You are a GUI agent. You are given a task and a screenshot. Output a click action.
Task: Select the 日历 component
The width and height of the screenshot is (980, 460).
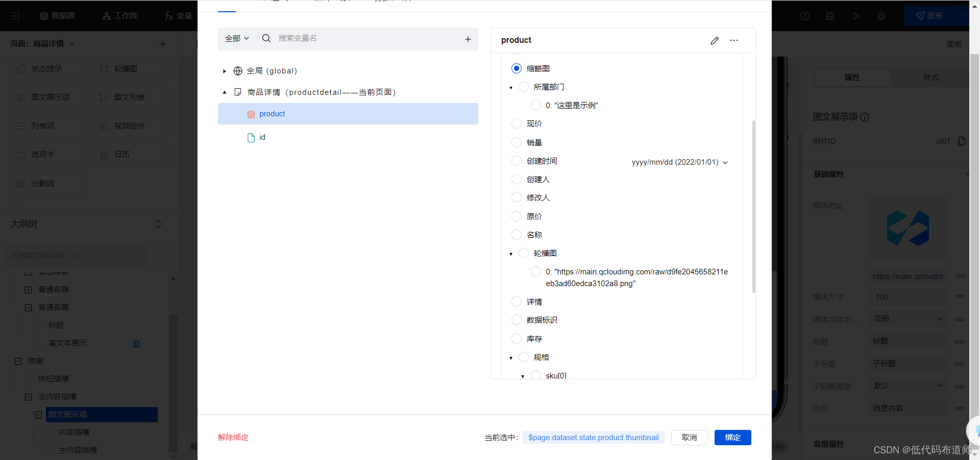pyautogui.click(x=131, y=155)
